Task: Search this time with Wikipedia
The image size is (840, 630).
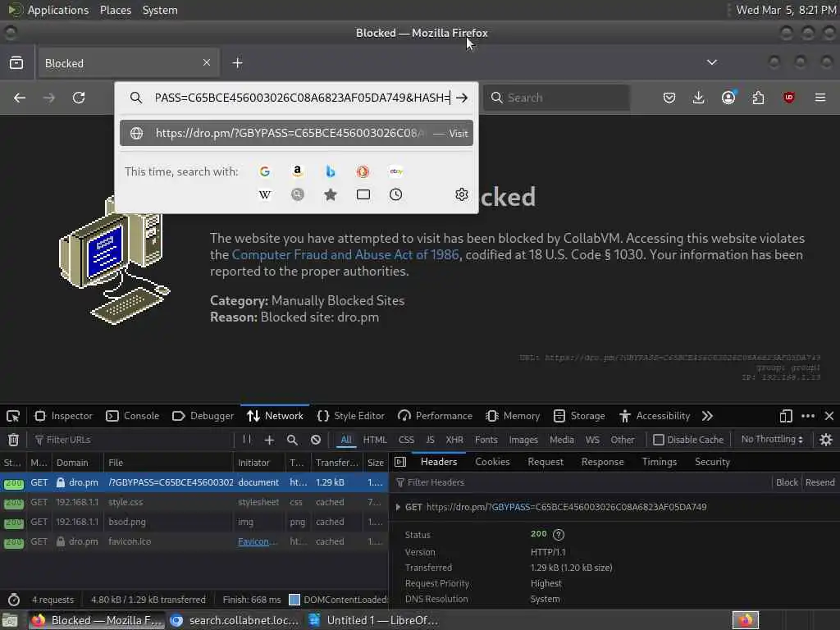Action: (265, 194)
